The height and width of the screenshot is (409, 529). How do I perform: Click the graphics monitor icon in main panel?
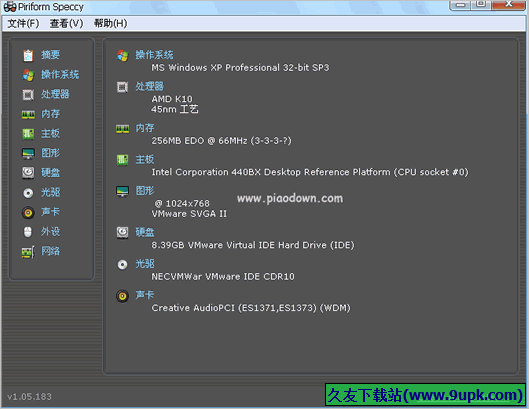[122, 191]
